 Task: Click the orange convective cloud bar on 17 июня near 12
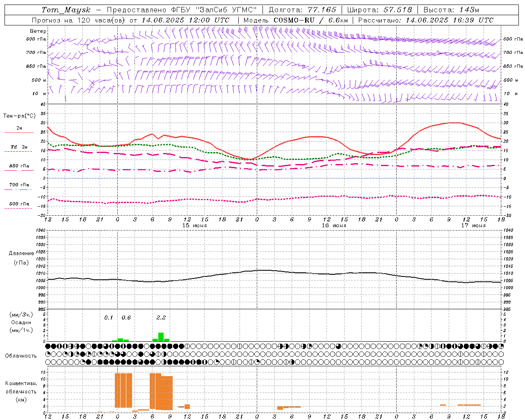pos(469,405)
